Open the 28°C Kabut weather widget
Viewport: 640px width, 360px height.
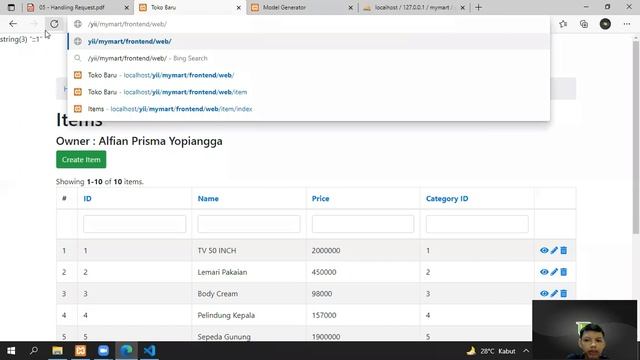coord(491,351)
